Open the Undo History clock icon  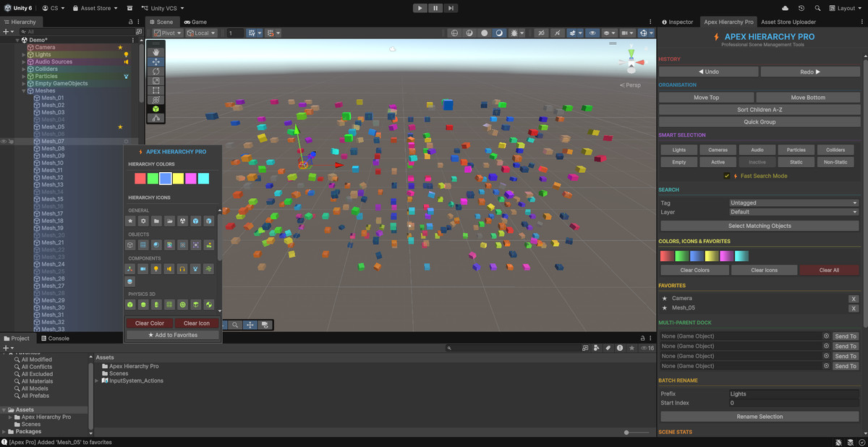[x=801, y=8]
